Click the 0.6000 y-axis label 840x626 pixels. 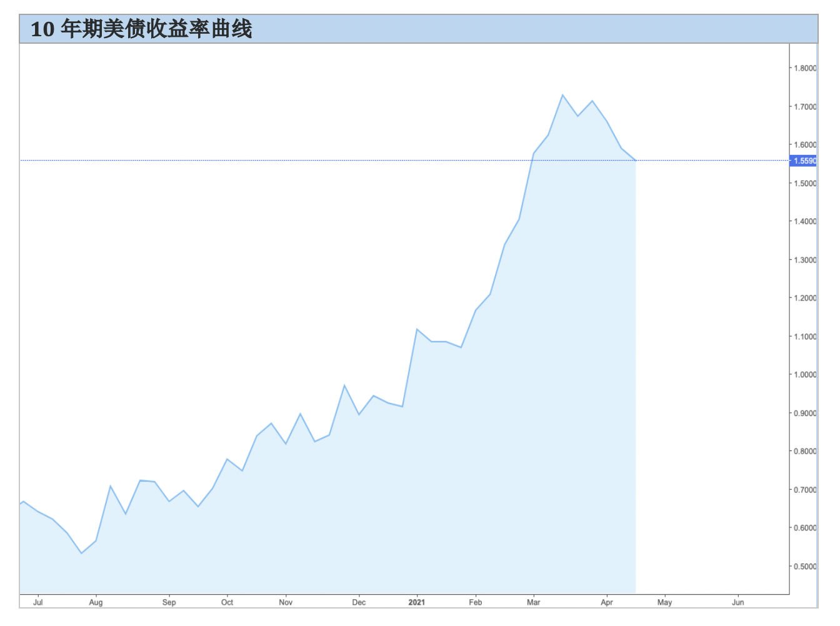click(805, 528)
